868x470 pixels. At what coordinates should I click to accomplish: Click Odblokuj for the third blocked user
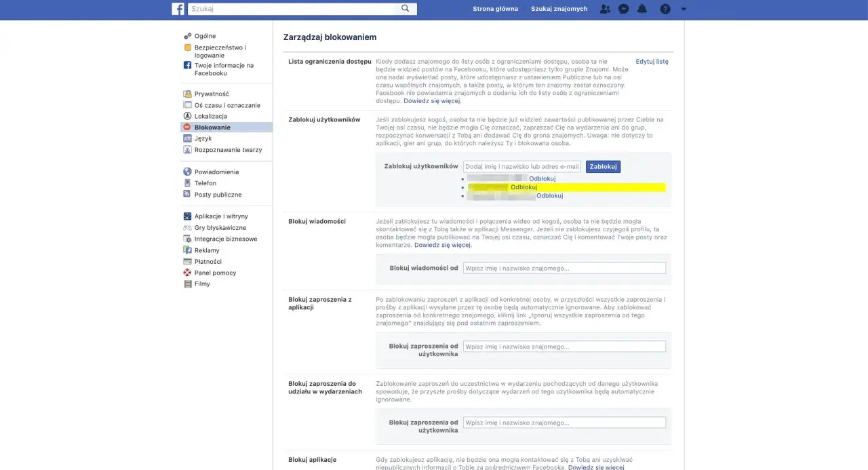coord(549,196)
